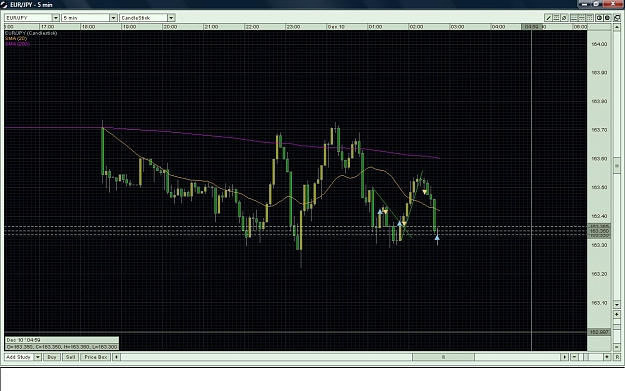This screenshot has width=625, height=391.
Task: Decrease vertical zoom with minus button
Action: tap(617, 347)
